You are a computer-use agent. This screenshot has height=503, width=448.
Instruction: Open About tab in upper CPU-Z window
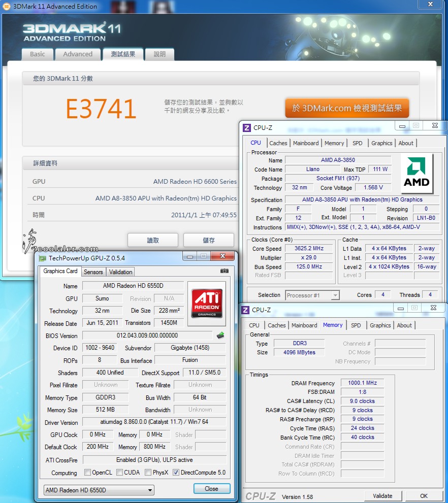406,143
